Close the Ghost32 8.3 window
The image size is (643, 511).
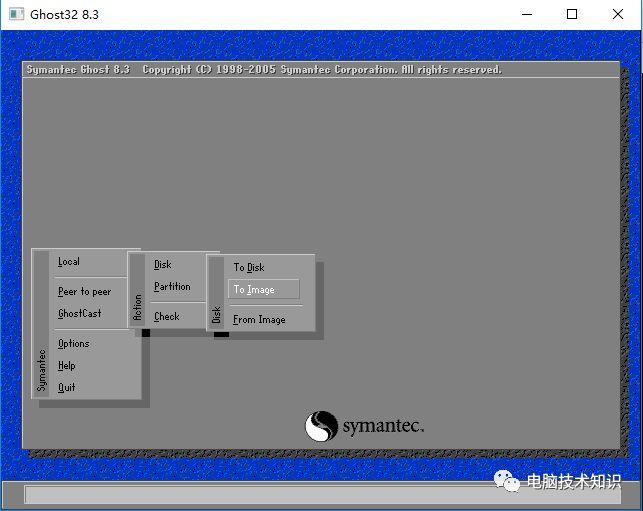[618, 14]
